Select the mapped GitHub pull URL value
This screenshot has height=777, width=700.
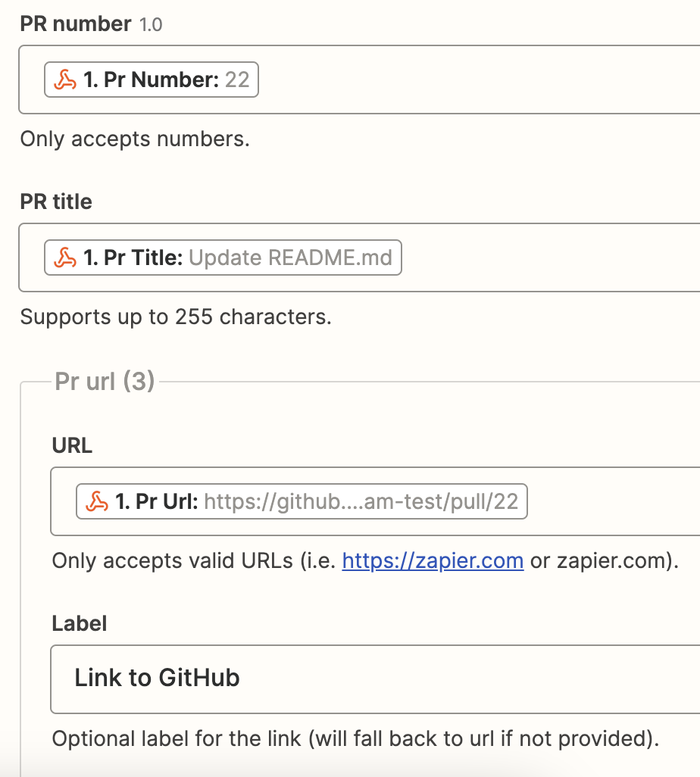(361, 501)
